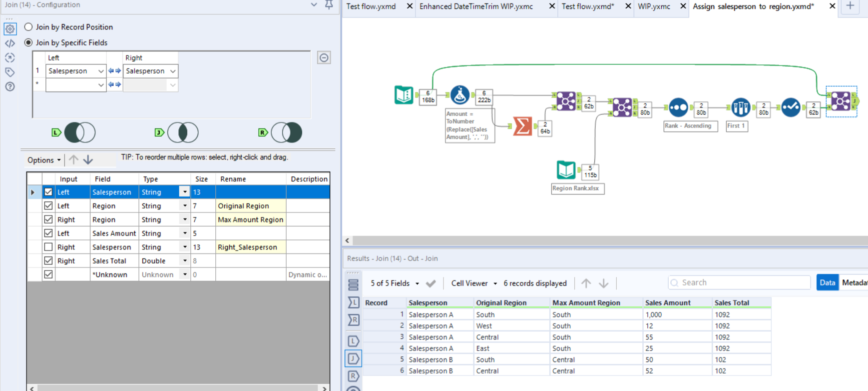Enable the Right_Salesperson field checkbox

(48, 247)
